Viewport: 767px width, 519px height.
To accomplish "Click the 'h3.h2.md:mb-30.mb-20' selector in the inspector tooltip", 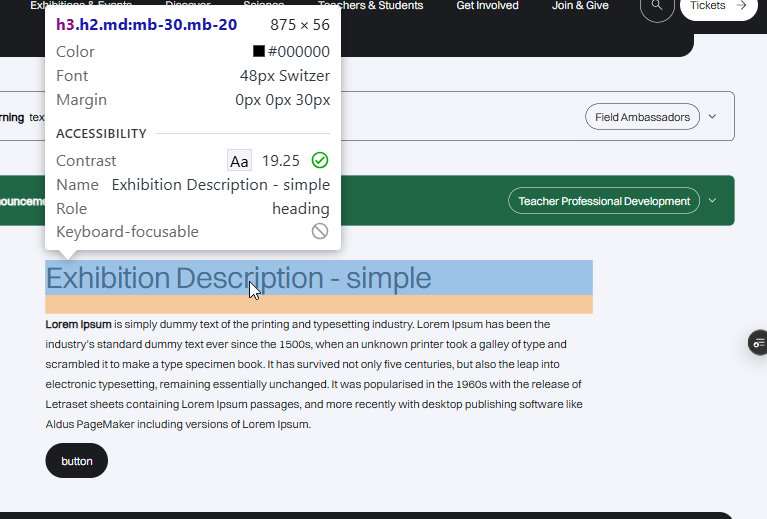I will pyautogui.click(x=147, y=24).
